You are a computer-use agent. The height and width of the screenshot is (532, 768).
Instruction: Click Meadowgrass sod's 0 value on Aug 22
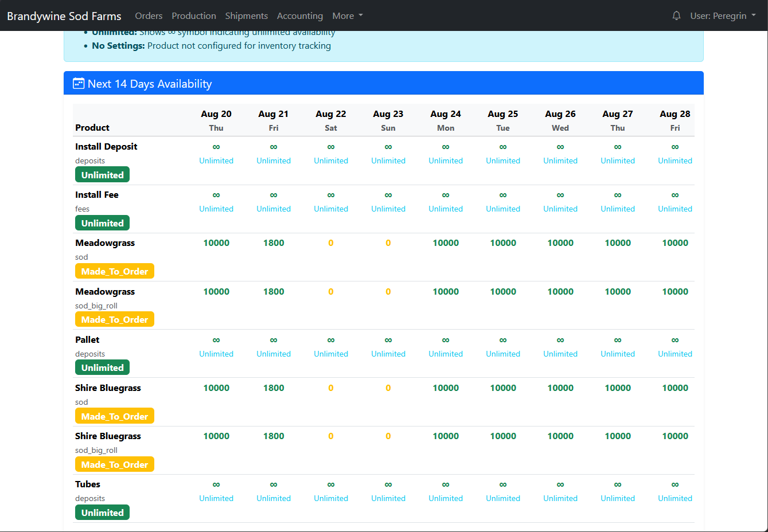tap(331, 243)
